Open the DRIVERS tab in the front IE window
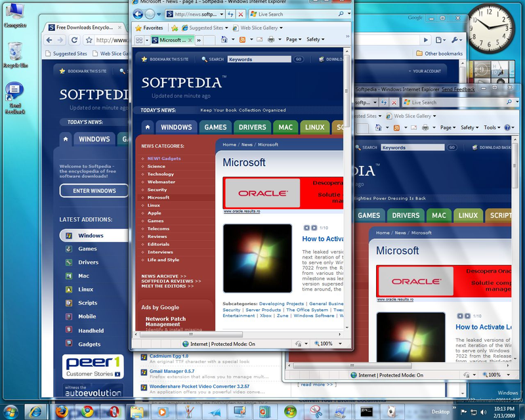 pyautogui.click(x=252, y=127)
